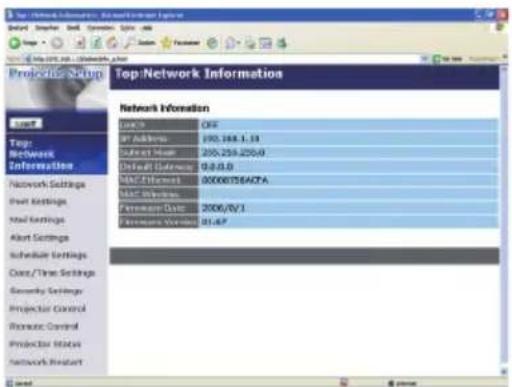Click the scrollbar's down arrow
The width and height of the screenshot is (512, 387).
504,371
